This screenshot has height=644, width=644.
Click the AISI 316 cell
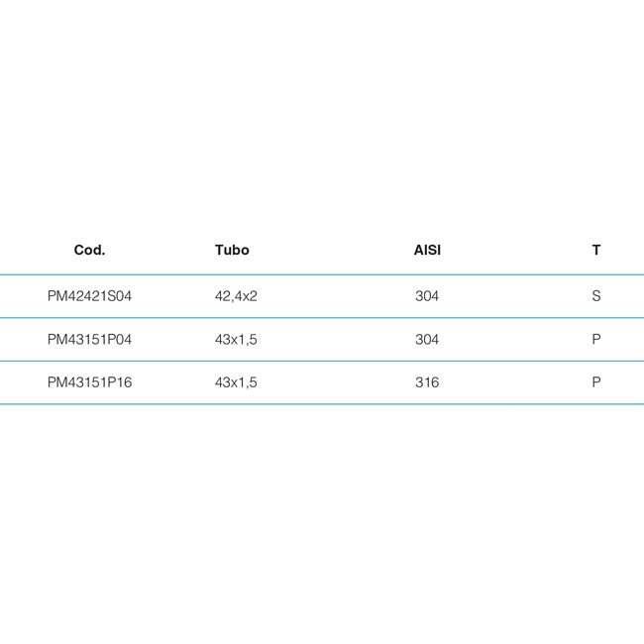pos(427,382)
